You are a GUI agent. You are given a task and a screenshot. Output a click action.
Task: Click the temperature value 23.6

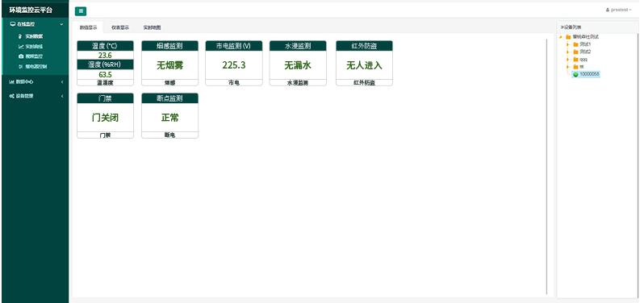(105, 56)
